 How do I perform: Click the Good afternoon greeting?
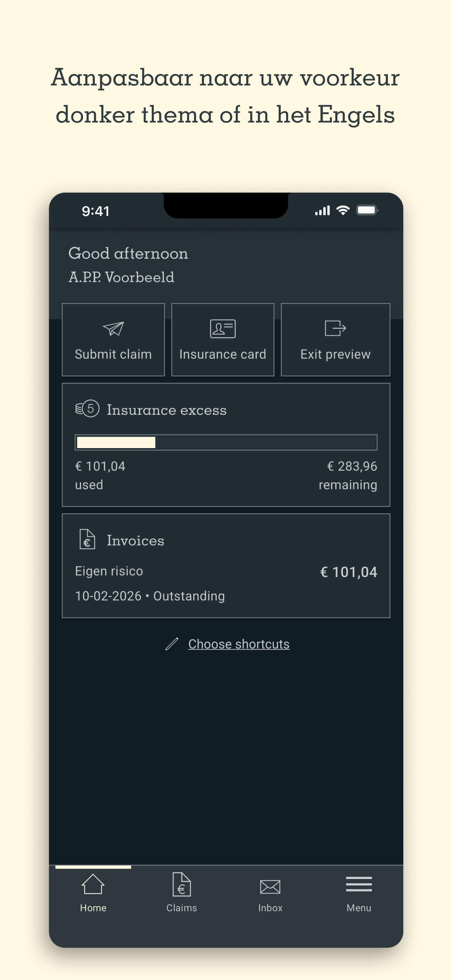pyautogui.click(x=128, y=253)
